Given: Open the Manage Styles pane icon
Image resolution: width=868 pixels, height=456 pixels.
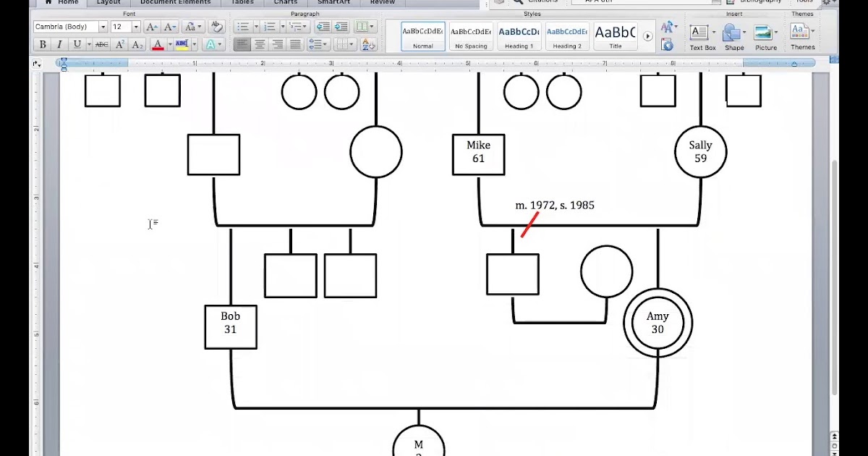Looking at the screenshot, I should pyautogui.click(x=668, y=46).
